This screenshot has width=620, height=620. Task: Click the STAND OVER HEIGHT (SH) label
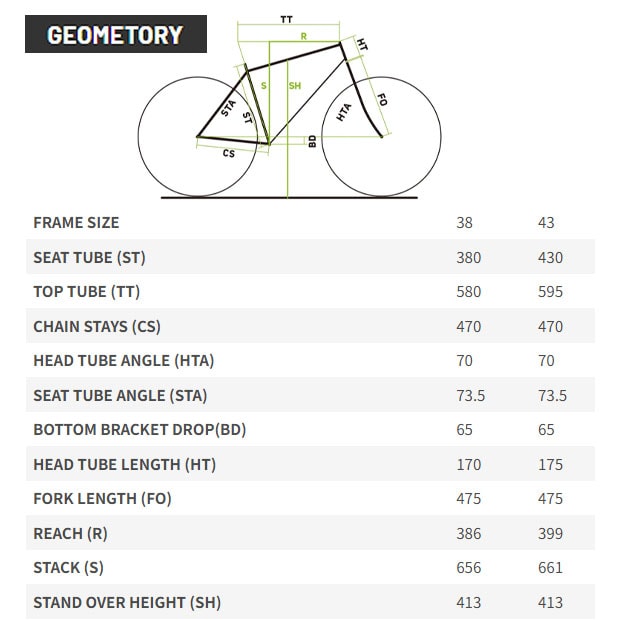coord(127,602)
